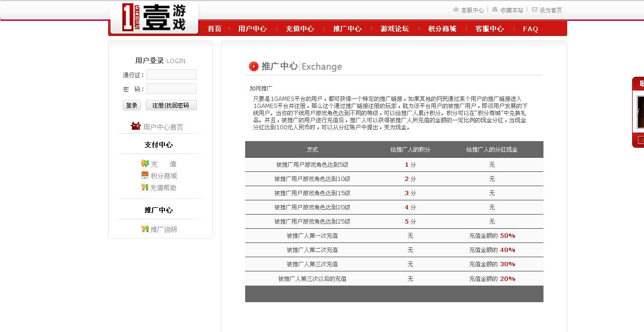The width and height of the screenshot is (644, 332).
Task: Select 充值中心 in the top navigation
Action: (x=300, y=28)
